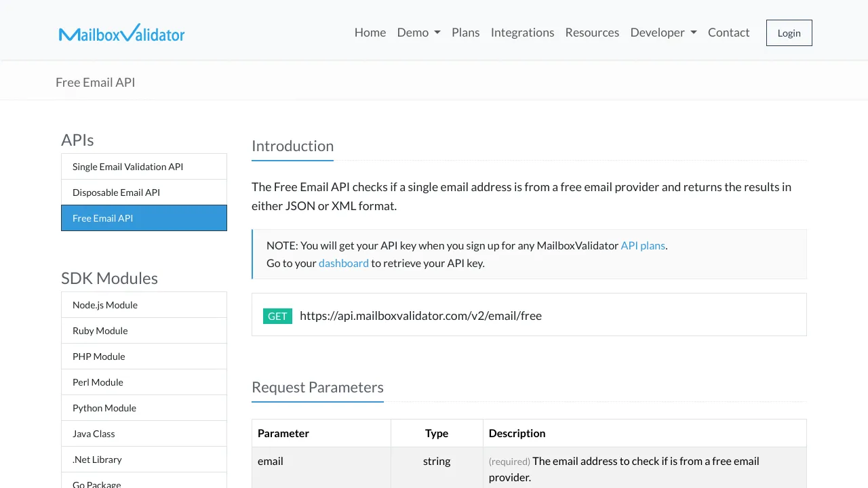Open the Python Module page

tap(144, 408)
